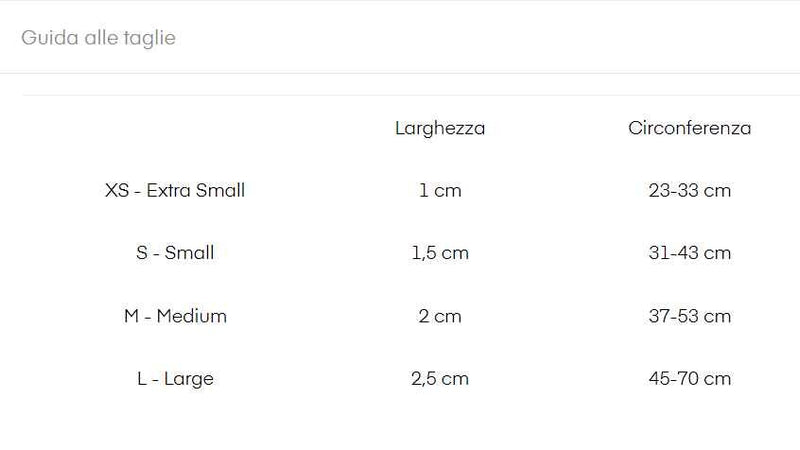Click the table's top border line
The width and height of the screenshot is (800, 450).
click(x=400, y=96)
